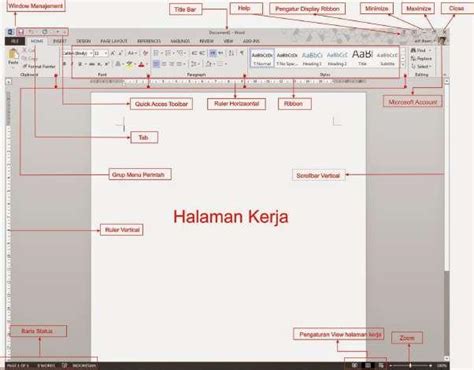Click the Cut command
Screen dimensions: 474x370
29,50
